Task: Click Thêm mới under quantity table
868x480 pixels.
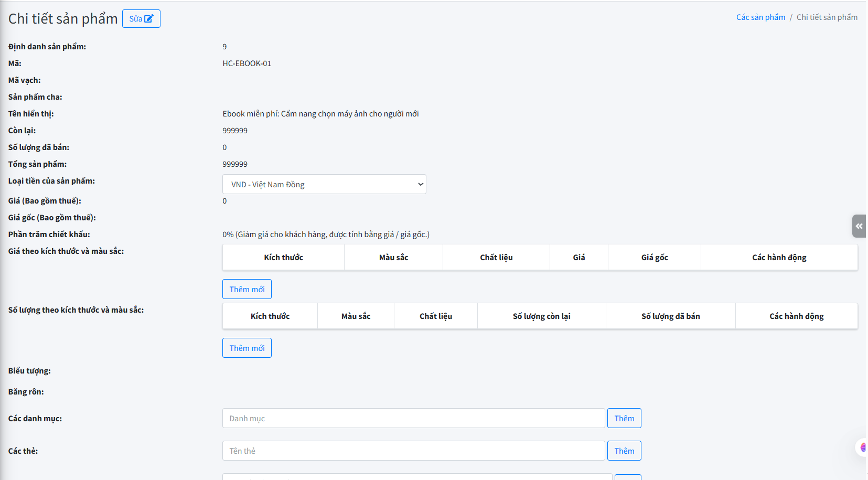Action: click(247, 348)
